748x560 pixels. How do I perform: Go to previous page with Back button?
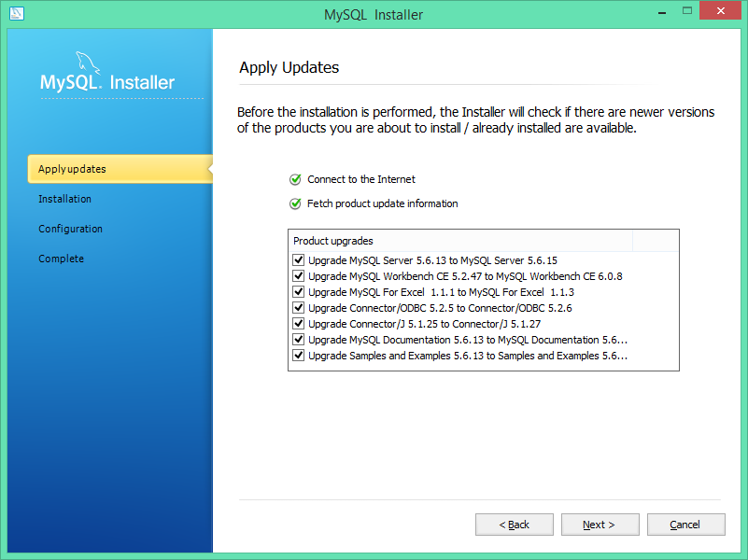[x=515, y=525]
